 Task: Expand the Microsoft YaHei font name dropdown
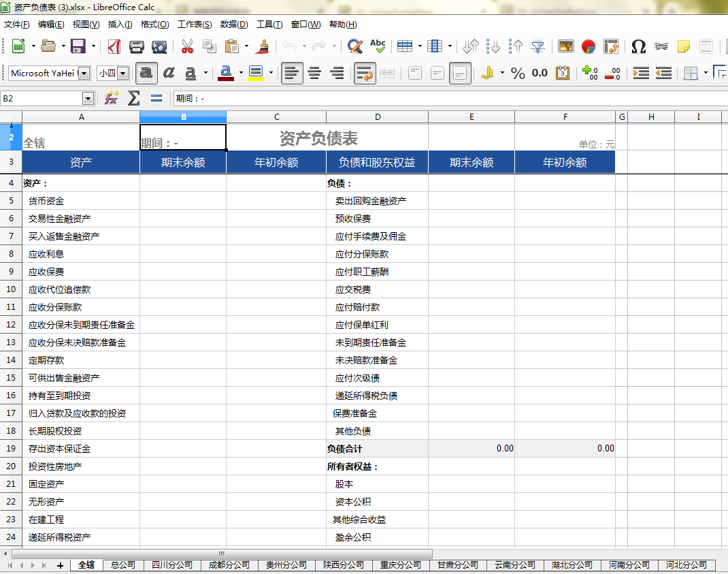(84, 73)
